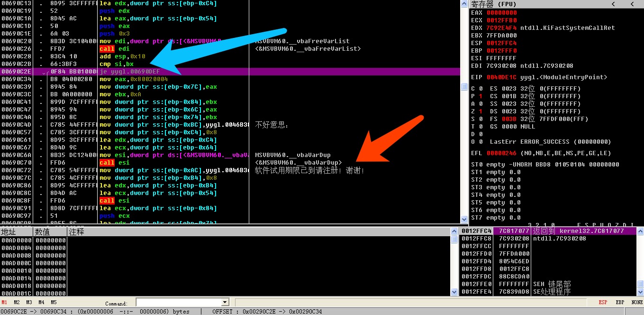Select the P flag value 1
The width and height of the screenshot is (644, 315).
pyautogui.click(x=481, y=96)
